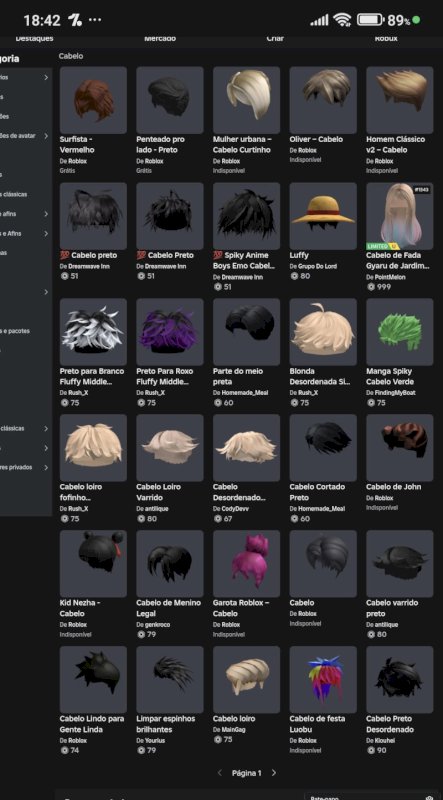
Task: Open the Kid Nezha hair thumbnail
Action: [x=93, y=563]
